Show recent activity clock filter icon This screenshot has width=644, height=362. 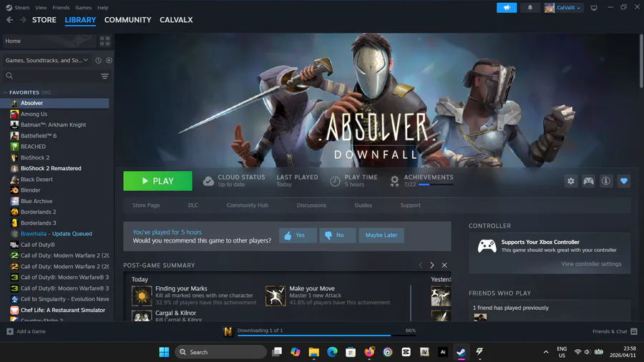pyautogui.click(x=98, y=60)
